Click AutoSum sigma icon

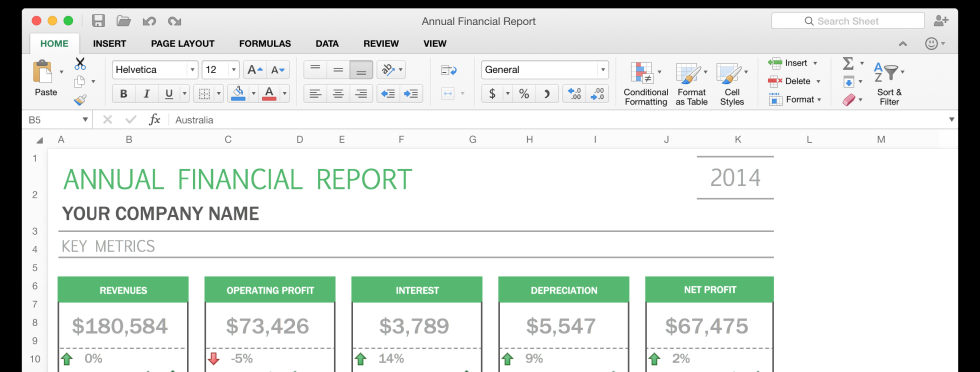point(848,63)
